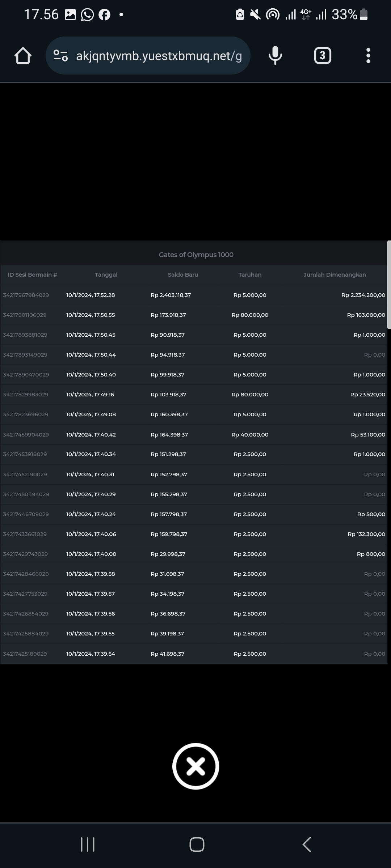Tap the WhatsApp notification icon in status bar
Viewport: 391px width, 868px height.
pos(87,15)
